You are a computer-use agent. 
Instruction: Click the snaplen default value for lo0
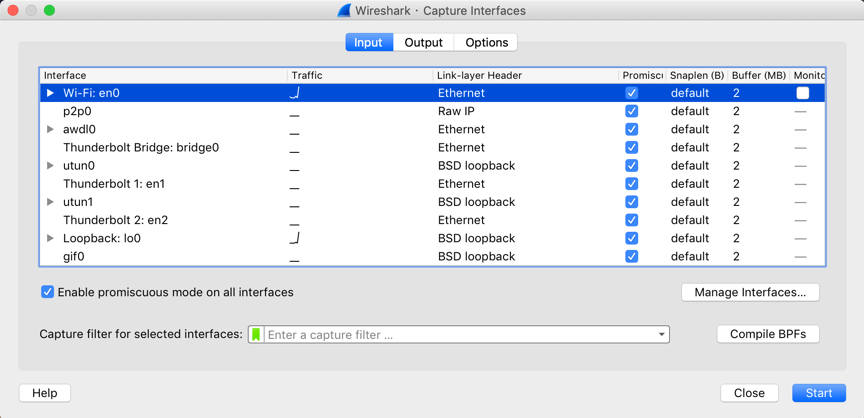pos(689,238)
